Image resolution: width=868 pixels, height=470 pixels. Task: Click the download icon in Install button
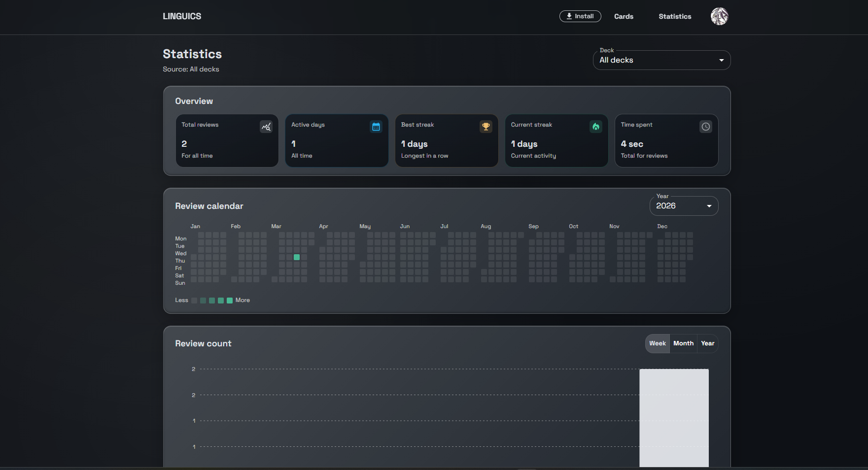coord(569,16)
